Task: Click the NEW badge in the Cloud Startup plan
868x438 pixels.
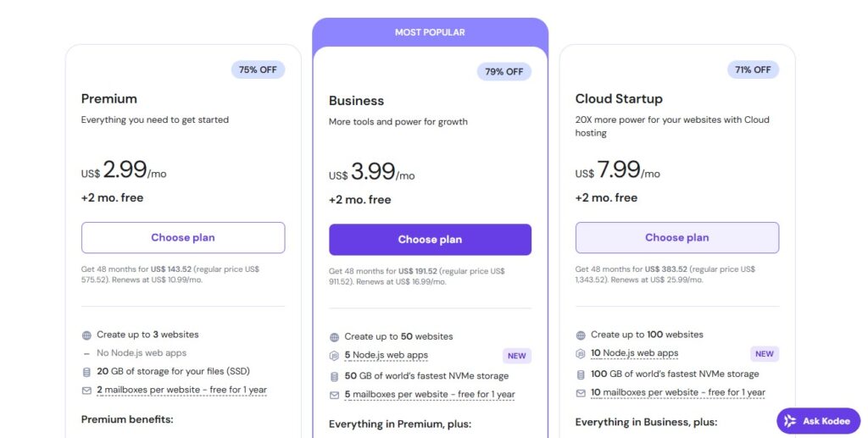Action: tap(764, 354)
